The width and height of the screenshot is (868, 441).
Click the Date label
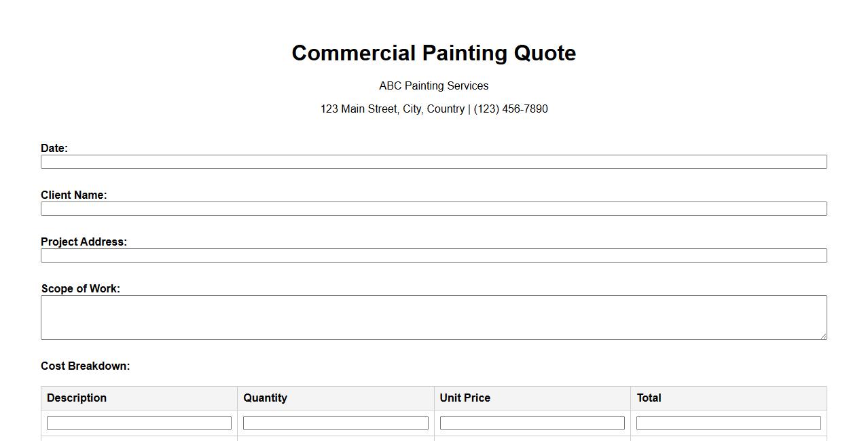coord(54,148)
